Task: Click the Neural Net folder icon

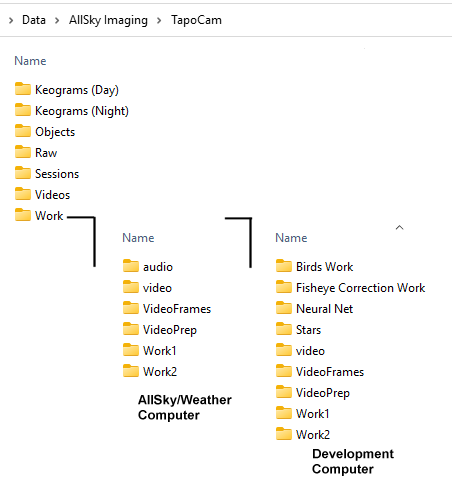Action: (284, 308)
